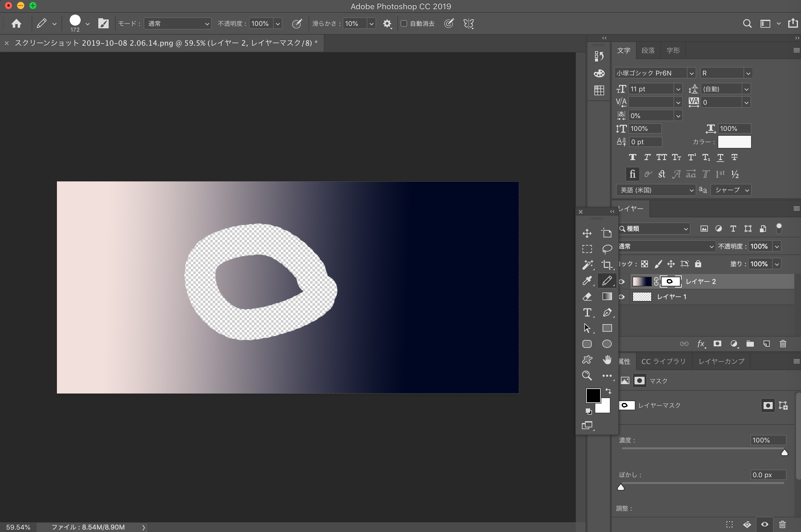Image resolution: width=801 pixels, height=532 pixels.
Task: Open the モード blend dropdown
Action: tap(177, 23)
